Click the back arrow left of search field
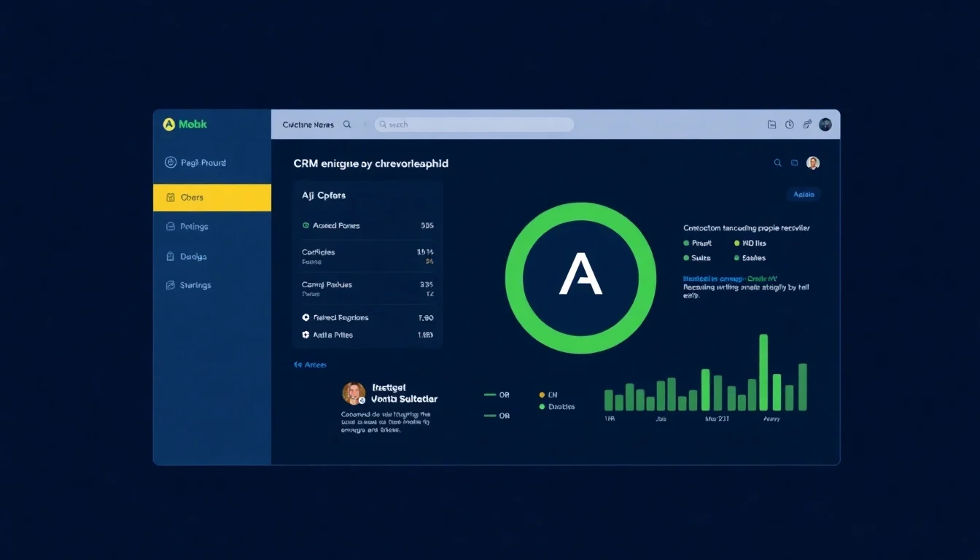Viewport: 980px width, 560px height. pyautogui.click(x=365, y=125)
